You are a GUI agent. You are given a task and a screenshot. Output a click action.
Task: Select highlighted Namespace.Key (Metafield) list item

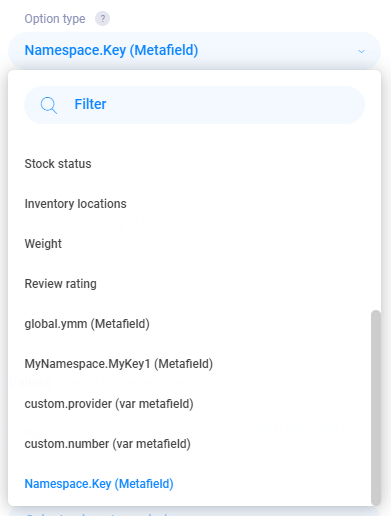(190, 484)
